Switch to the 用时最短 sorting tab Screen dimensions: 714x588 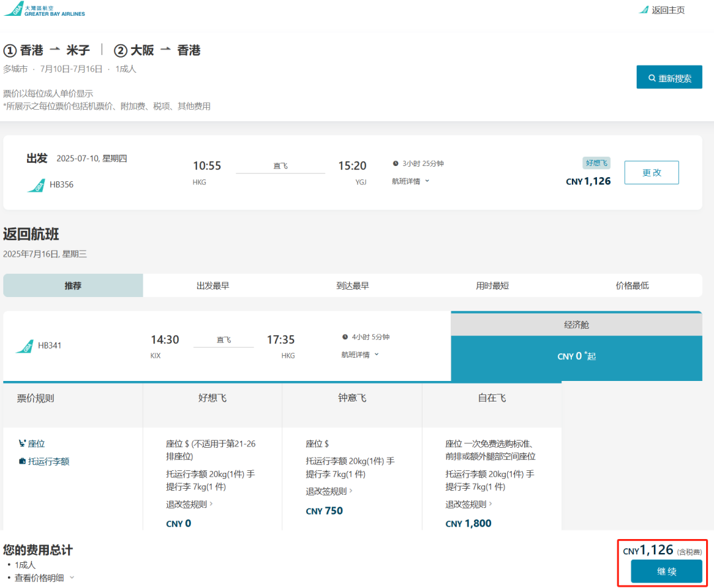pos(493,284)
